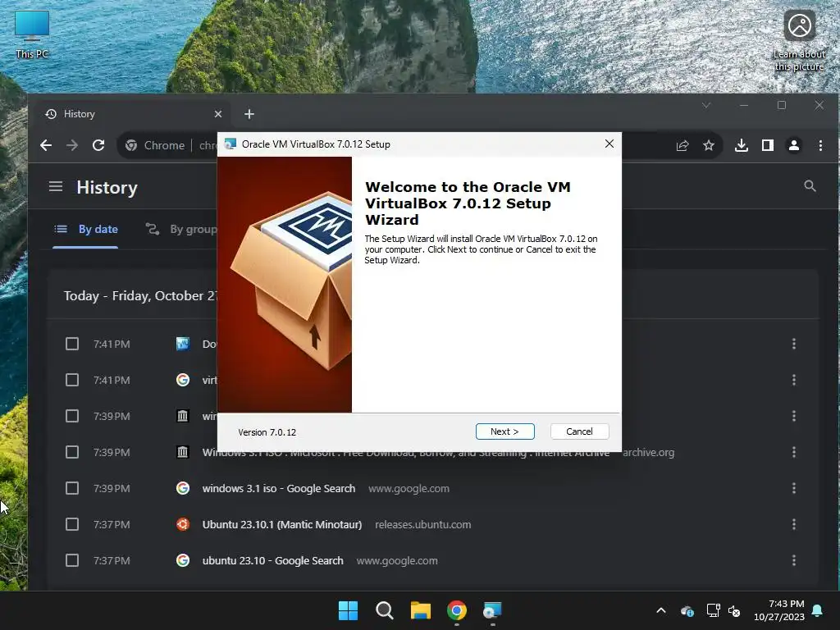Open Chrome tab search chevron

(x=706, y=106)
